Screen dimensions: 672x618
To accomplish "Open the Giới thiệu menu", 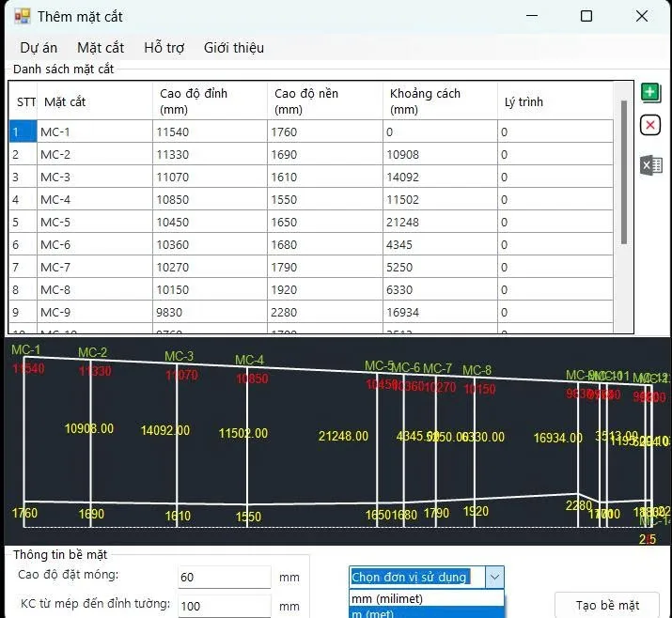I will (234, 48).
